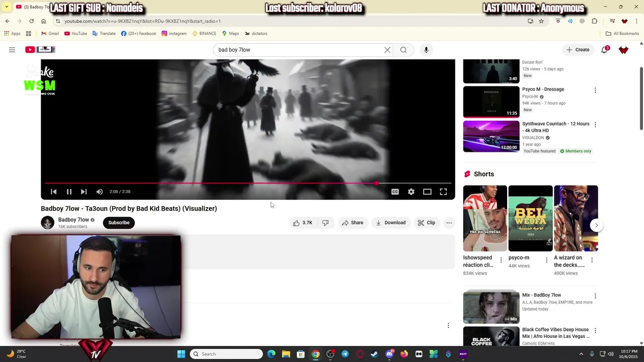This screenshot has height=362, width=644.
Task: Open the YouTube guide hamburger menu
Action: point(12,50)
